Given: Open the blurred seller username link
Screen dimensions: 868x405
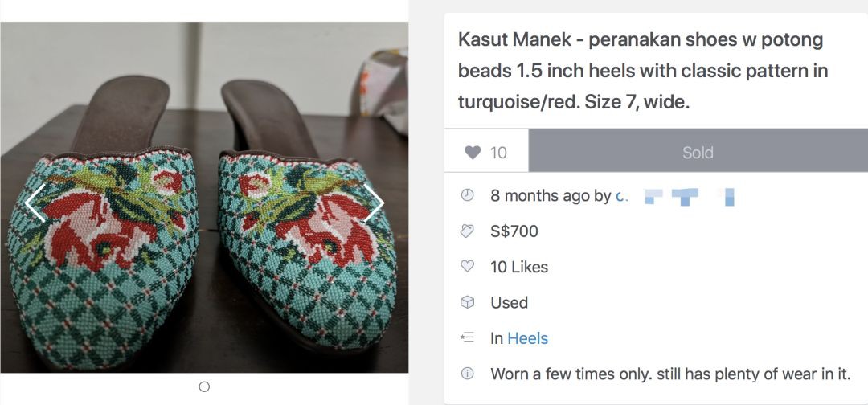Looking at the screenshot, I should click(x=675, y=196).
